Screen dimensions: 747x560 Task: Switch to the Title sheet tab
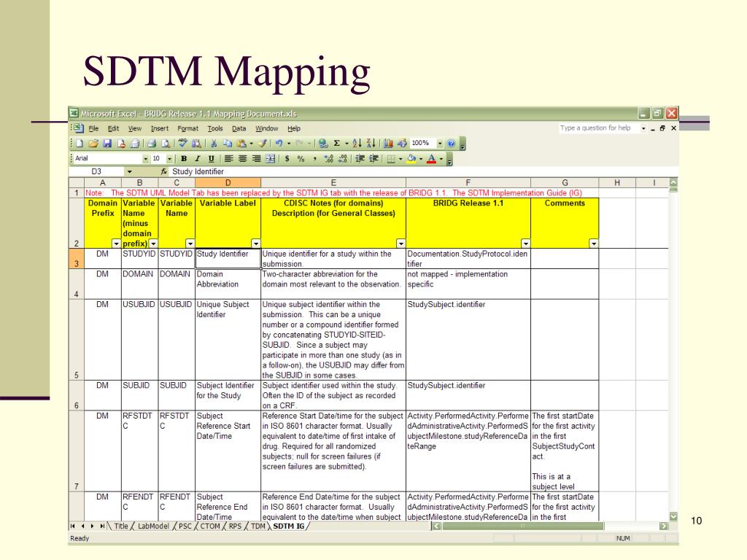(x=121, y=526)
